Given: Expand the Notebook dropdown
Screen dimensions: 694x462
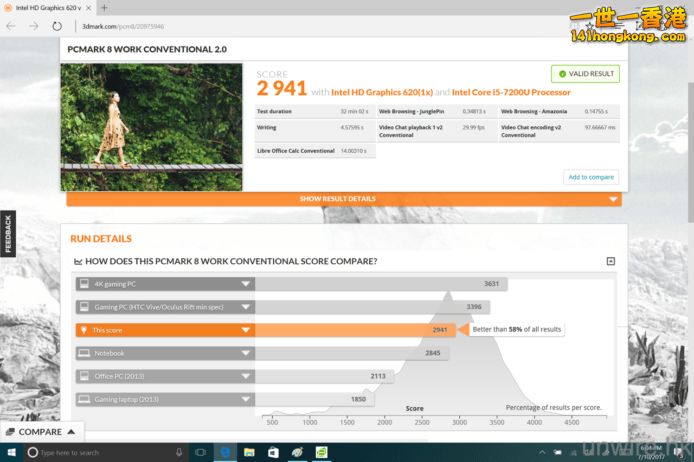Looking at the screenshot, I should point(246,353).
